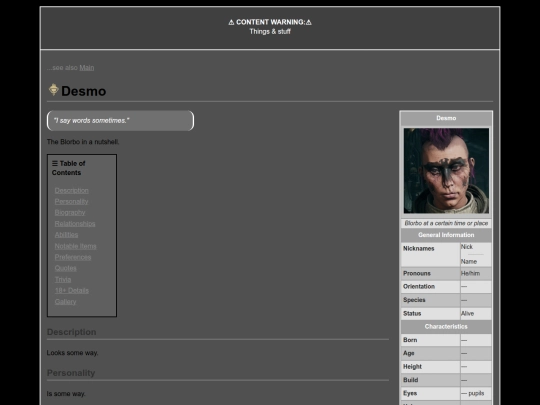
Task: Click the Table of Contents list icon
Action: [x=55, y=163]
